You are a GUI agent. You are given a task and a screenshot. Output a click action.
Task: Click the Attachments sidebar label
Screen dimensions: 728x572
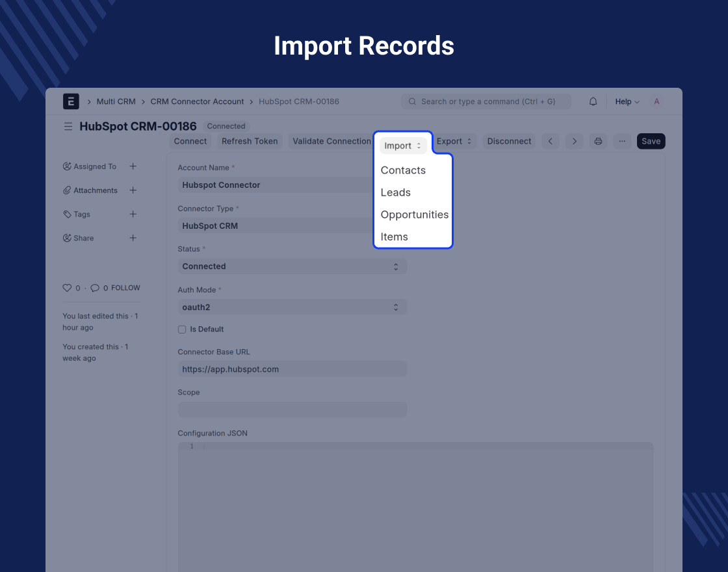coord(96,190)
